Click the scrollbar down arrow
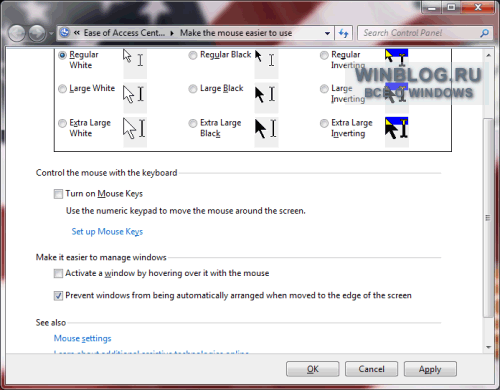The image size is (500, 390). [488, 347]
